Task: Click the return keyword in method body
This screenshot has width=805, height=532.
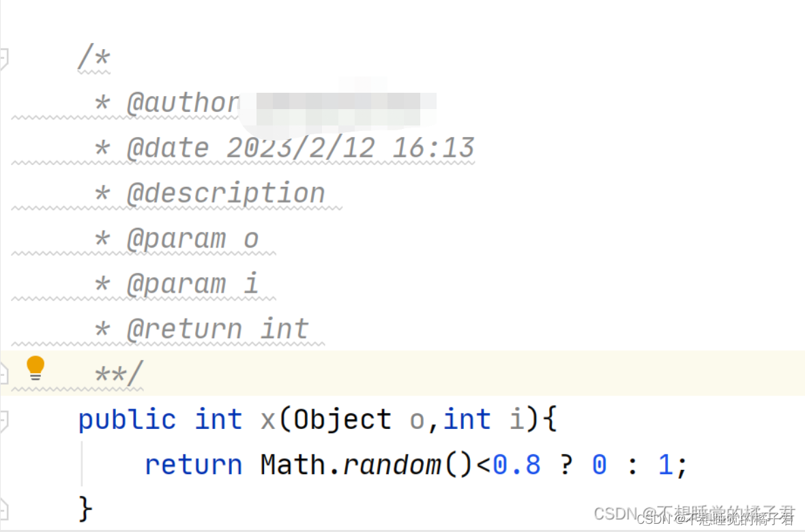Action: click(194, 465)
